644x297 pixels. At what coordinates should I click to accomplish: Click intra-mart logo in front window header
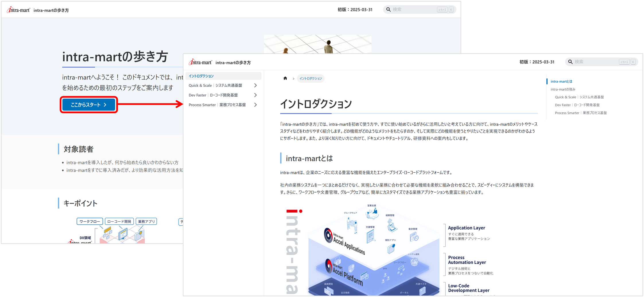click(200, 62)
